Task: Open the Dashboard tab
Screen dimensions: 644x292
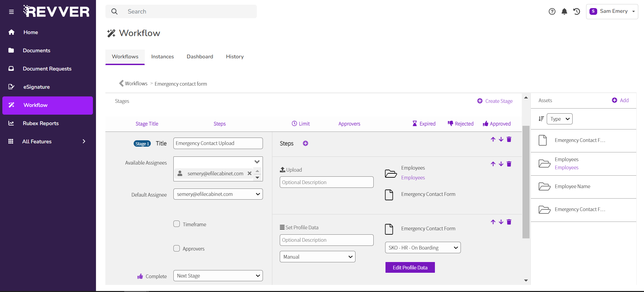Action: (x=200, y=57)
